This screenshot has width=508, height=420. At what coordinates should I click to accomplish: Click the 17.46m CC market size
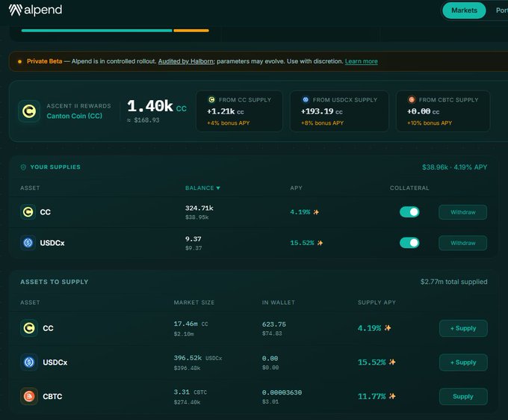click(190, 324)
